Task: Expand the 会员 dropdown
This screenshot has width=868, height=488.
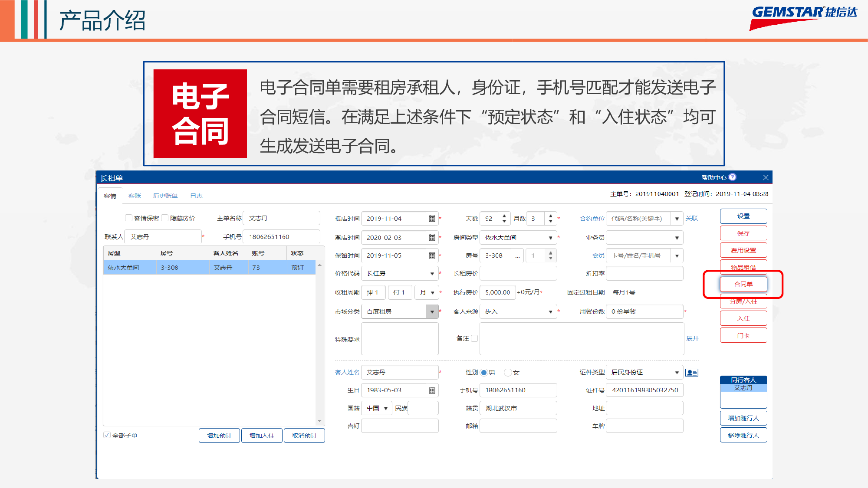Action: [x=677, y=255]
